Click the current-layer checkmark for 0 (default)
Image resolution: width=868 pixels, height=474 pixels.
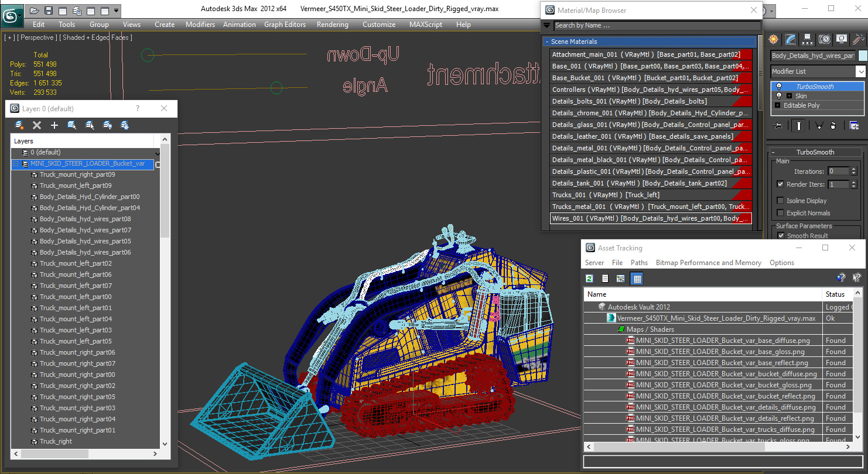point(156,153)
